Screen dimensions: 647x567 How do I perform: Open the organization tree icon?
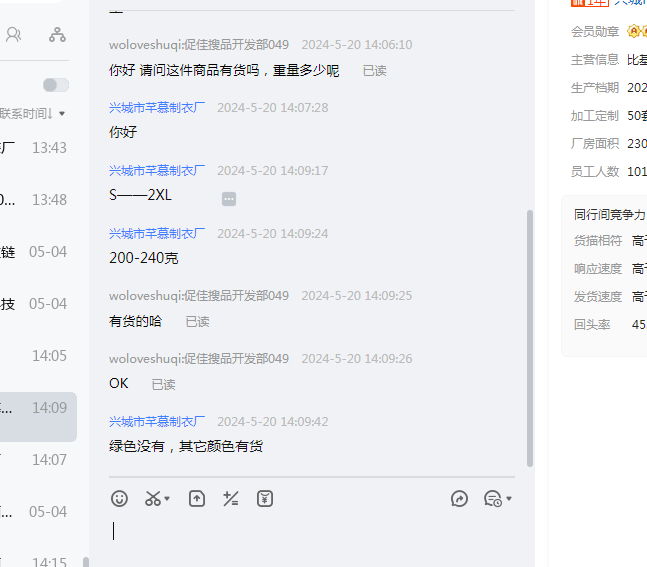click(57, 35)
